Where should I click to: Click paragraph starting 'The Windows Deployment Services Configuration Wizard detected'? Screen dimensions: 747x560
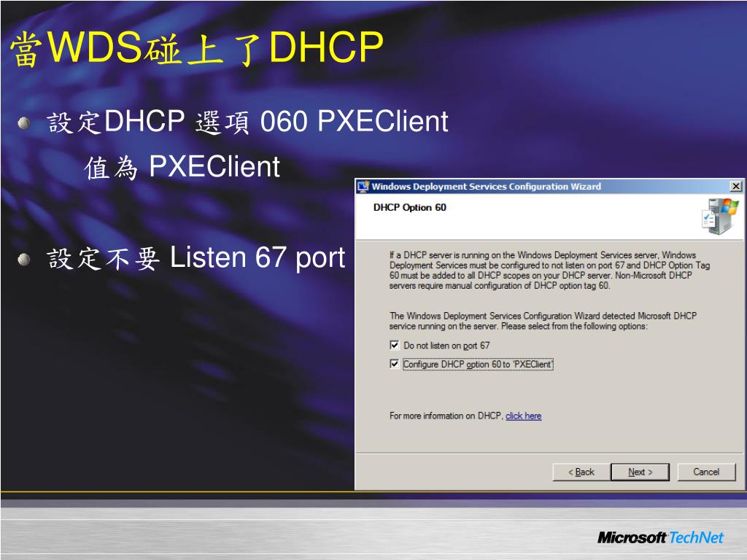click(x=543, y=321)
